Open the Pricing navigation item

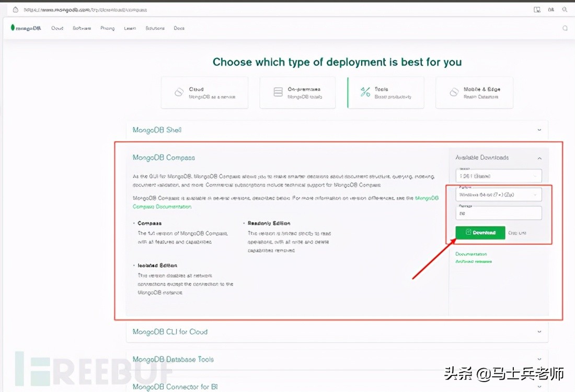click(108, 28)
